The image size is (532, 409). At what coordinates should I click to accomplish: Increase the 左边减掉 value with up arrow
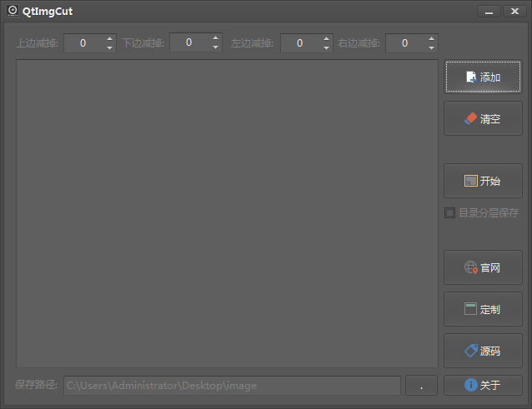point(326,38)
